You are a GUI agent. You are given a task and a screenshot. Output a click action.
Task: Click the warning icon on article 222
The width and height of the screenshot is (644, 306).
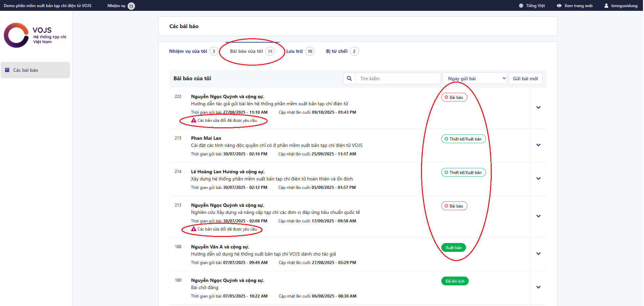click(x=194, y=121)
